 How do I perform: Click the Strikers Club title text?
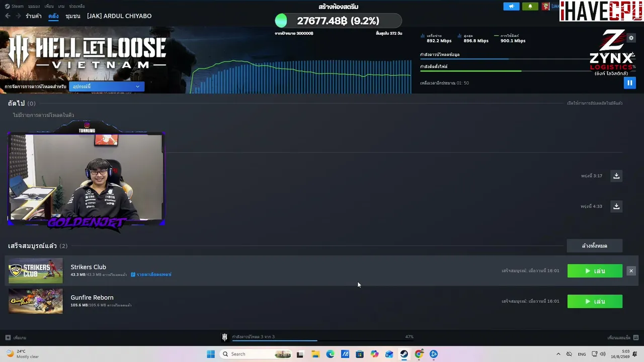click(89, 267)
